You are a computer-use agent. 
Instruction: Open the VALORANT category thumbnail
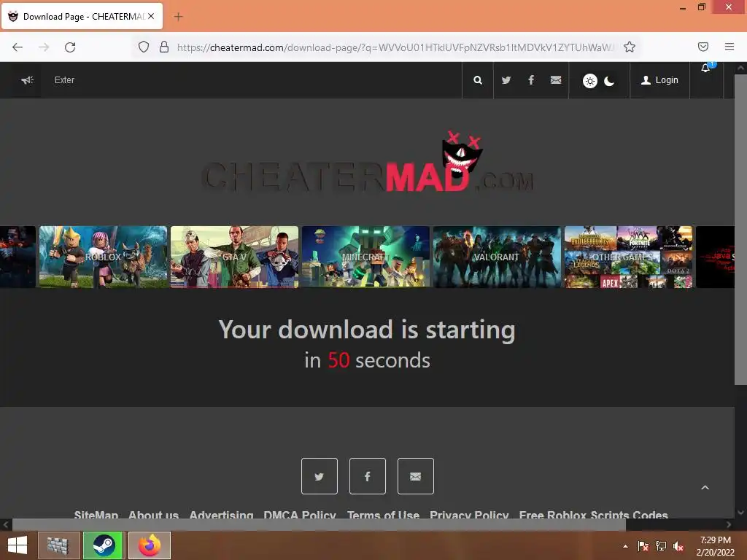pyautogui.click(x=497, y=257)
